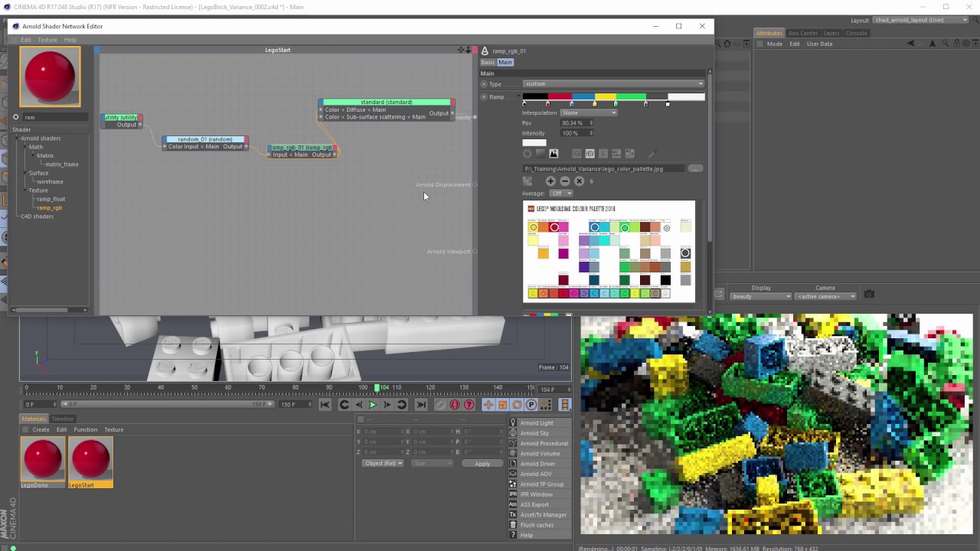Image resolution: width=980 pixels, height=551 pixels.
Task: Click the Arnold Procedural icon
Action: 513,443
